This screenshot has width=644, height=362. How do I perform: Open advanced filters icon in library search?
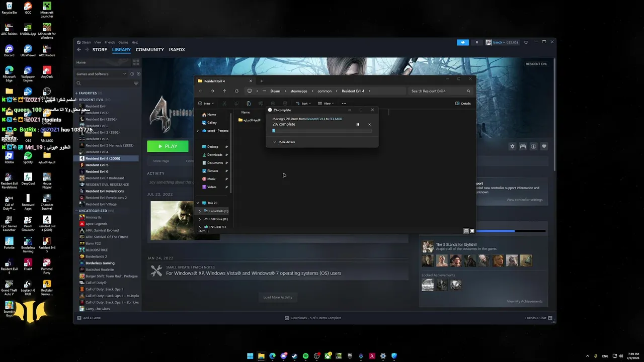point(136,83)
